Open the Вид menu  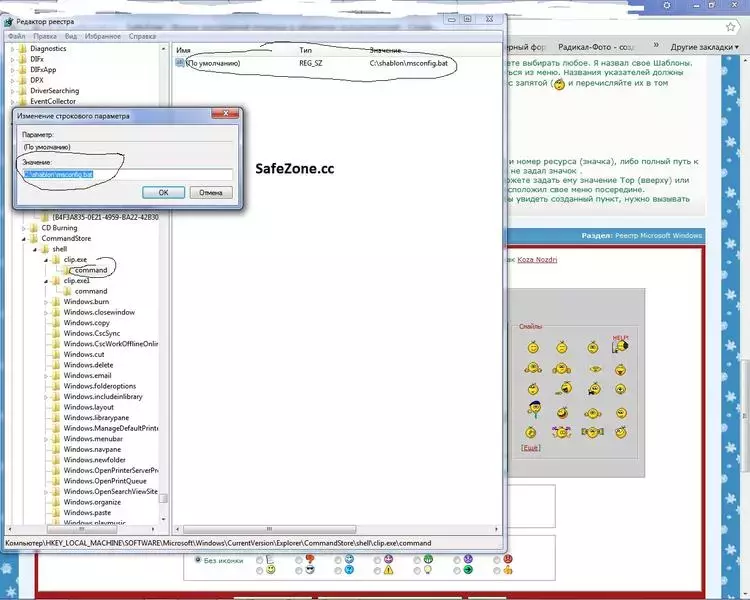71,36
